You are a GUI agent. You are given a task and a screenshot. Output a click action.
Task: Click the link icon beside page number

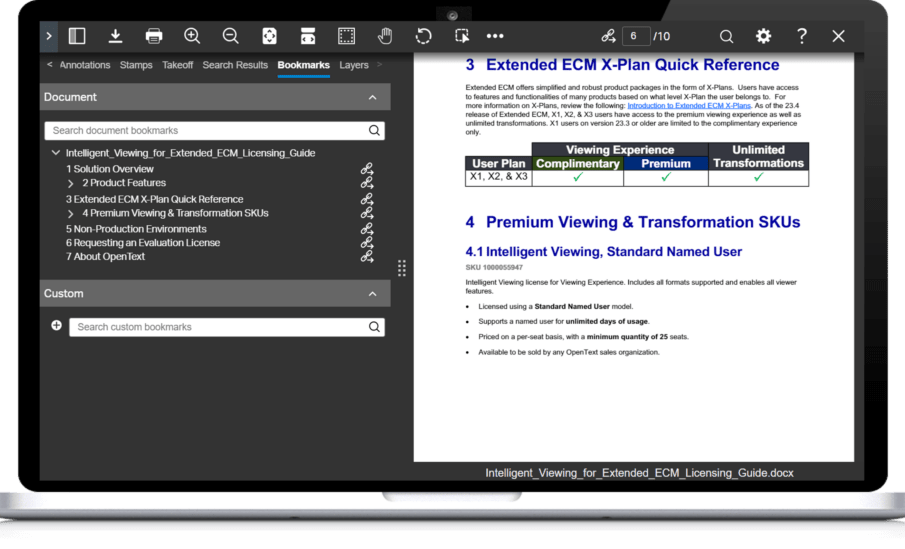click(x=608, y=36)
